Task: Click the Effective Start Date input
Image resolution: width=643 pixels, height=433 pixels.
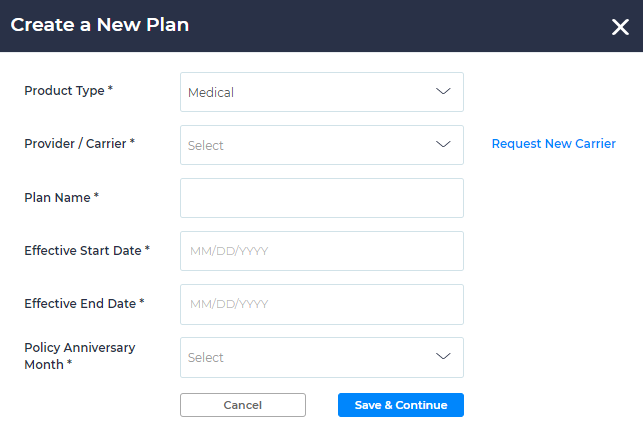Action: 321,251
